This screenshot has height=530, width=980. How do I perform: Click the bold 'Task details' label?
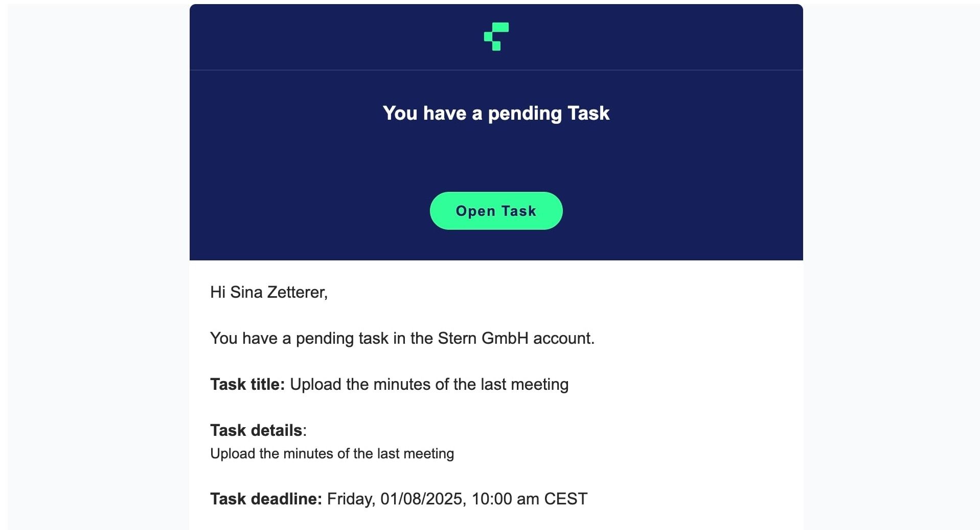[x=256, y=430]
